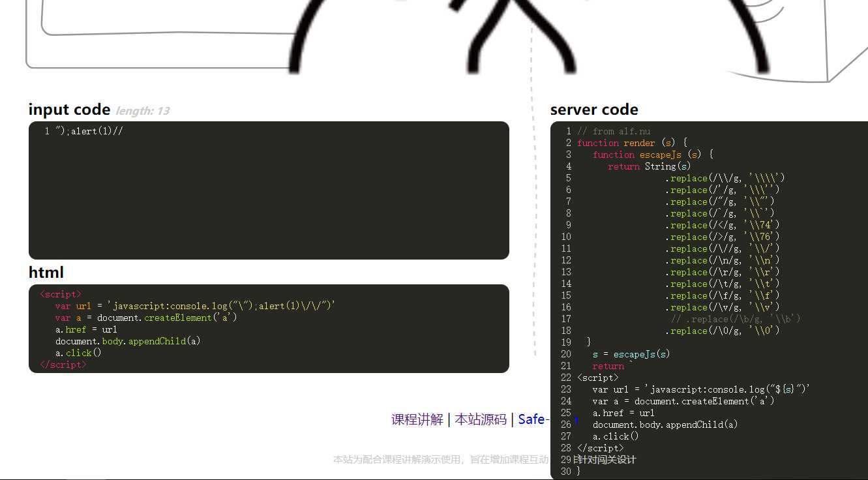Viewport: 868px width, 480px height.
Task: Open the 课程讲解 link
Action: [x=417, y=419]
